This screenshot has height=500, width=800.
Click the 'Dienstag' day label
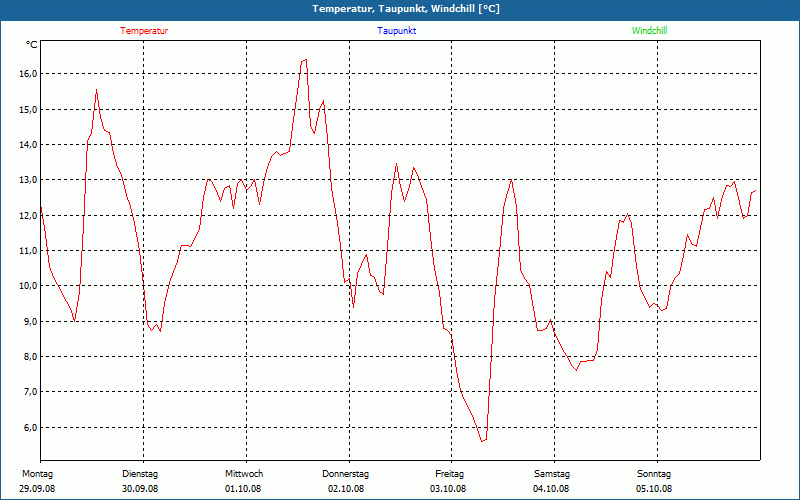click(140, 474)
